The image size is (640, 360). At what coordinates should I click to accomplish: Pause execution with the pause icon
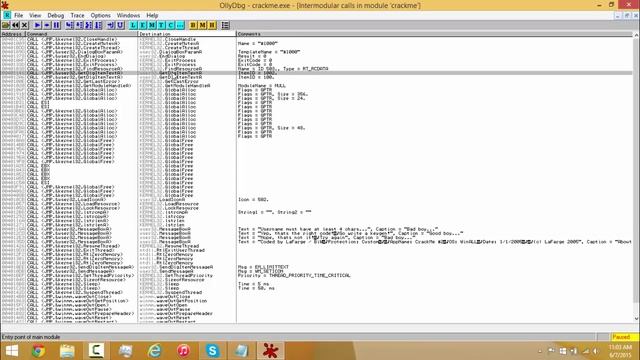pos(56,25)
